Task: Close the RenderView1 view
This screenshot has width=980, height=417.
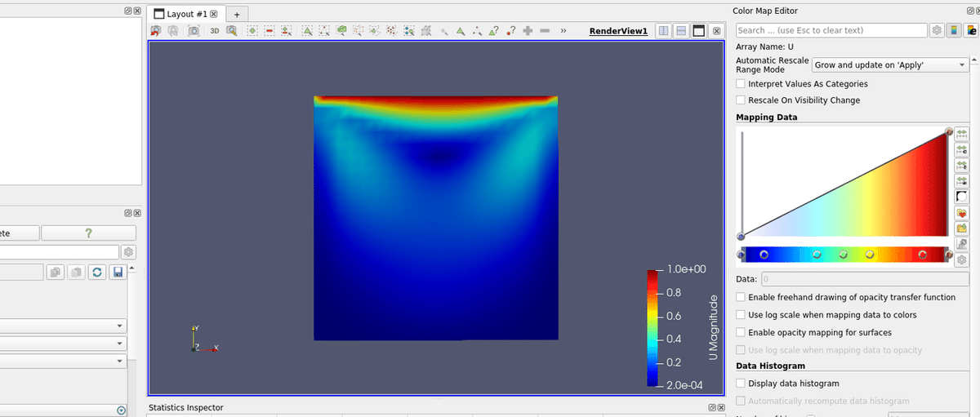Action: [716, 30]
